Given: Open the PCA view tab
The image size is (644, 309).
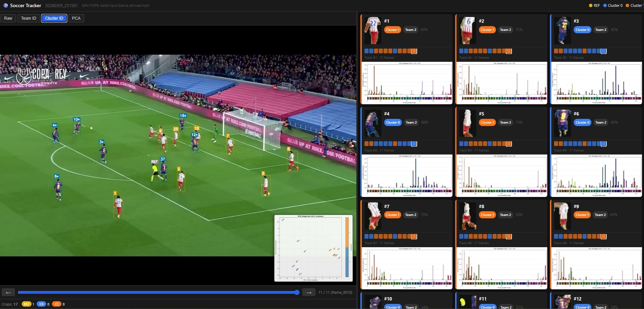Looking at the screenshot, I should click(x=76, y=18).
